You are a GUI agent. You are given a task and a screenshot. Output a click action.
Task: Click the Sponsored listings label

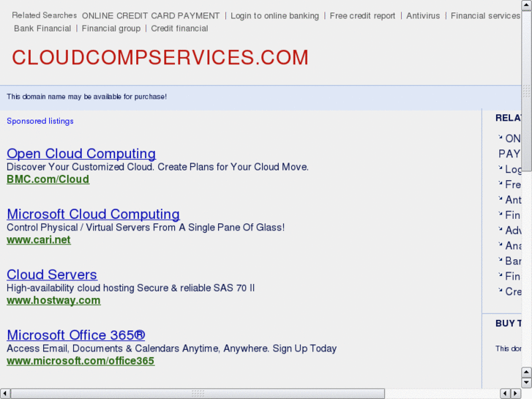click(x=40, y=122)
